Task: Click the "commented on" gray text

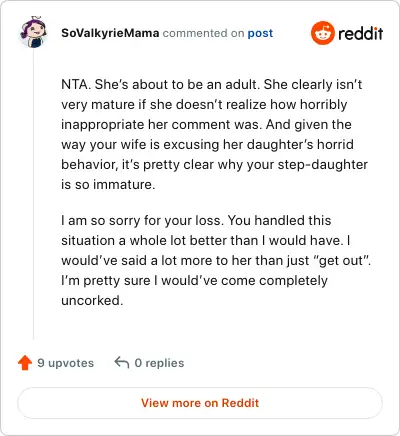Action: click(203, 33)
